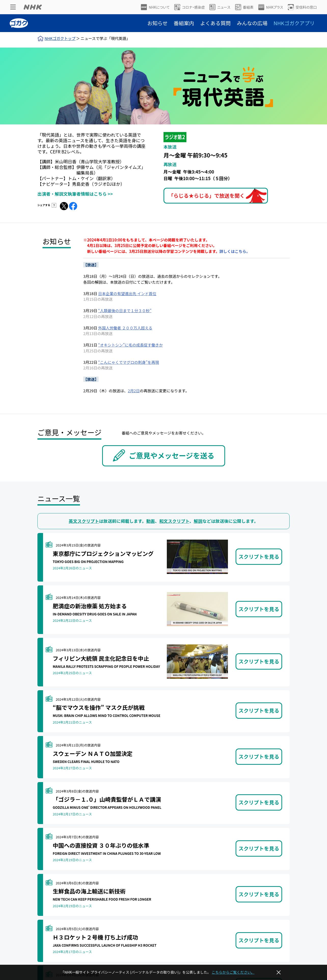Open コロナ・感染症 in header
Screen dimensions: 327x980
tap(189, 7)
